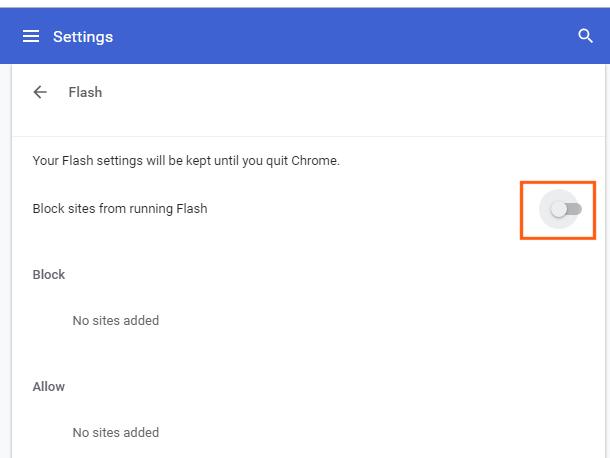Image resolution: width=610 pixels, height=458 pixels.
Task: Select No sites added under Block
Action: point(116,321)
